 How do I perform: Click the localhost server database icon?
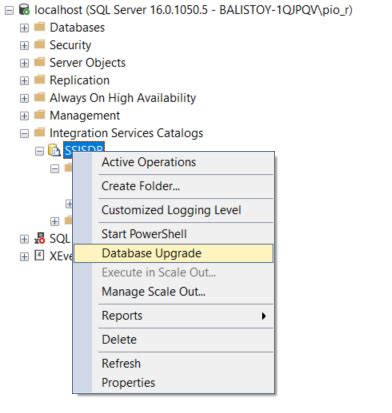coord(24,10)
